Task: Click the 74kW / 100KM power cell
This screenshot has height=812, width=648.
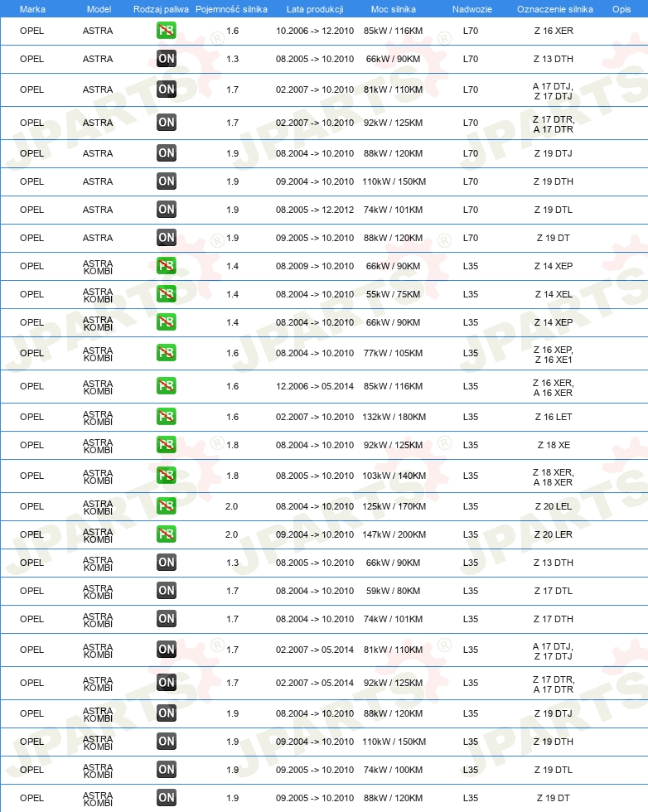Action: (393, 770)
